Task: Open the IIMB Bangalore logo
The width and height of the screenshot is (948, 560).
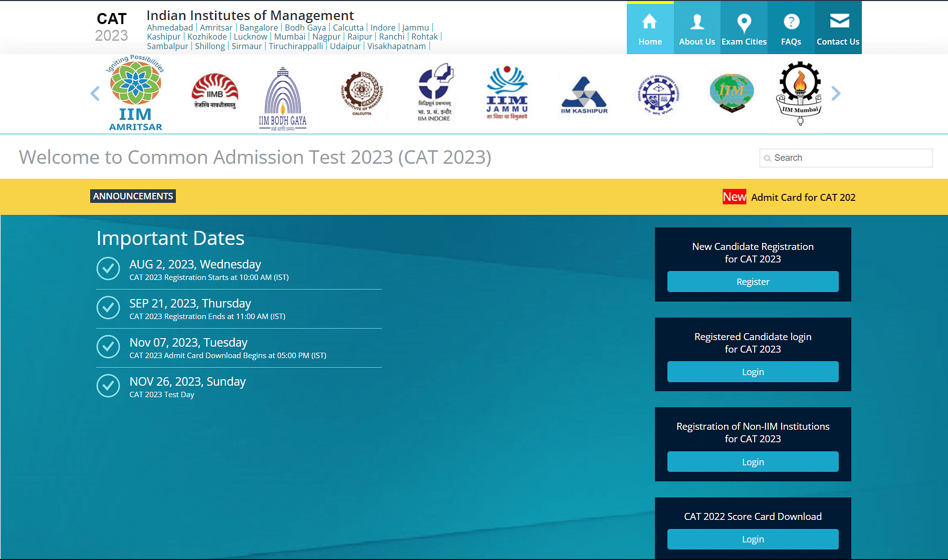Action: [215, 91]
